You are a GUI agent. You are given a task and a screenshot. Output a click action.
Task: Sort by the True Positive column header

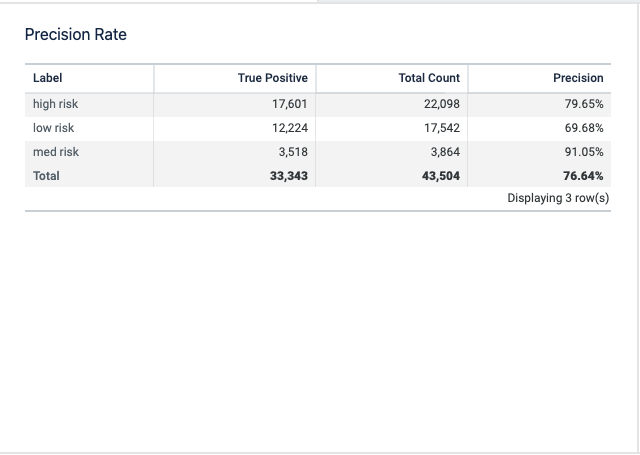point(272,78)
